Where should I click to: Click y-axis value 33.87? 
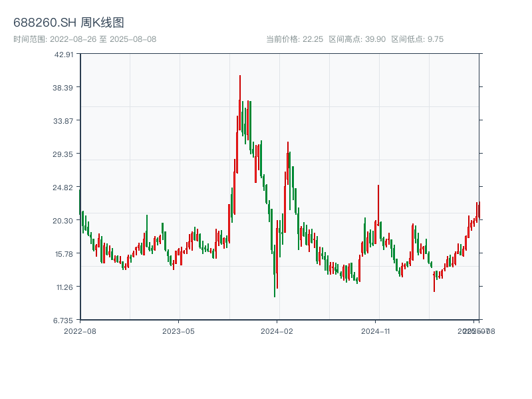pyautogui.click(x=63, y=121)
